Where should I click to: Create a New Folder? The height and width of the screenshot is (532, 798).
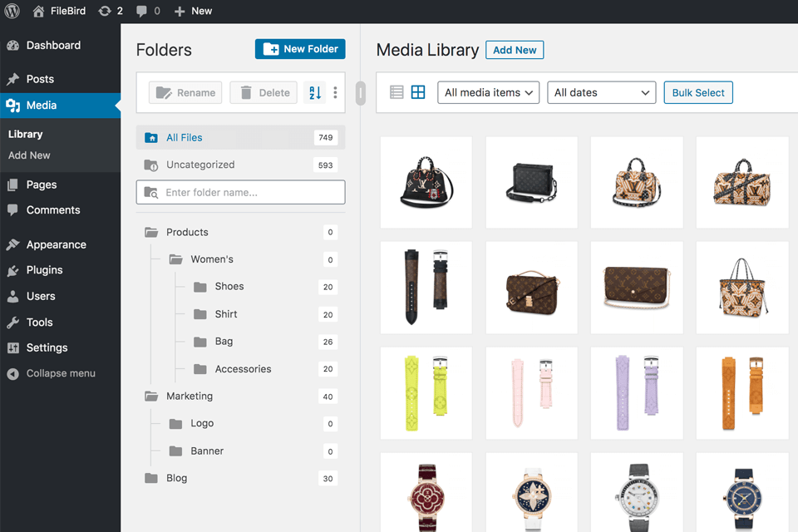[x=300, y=49]
